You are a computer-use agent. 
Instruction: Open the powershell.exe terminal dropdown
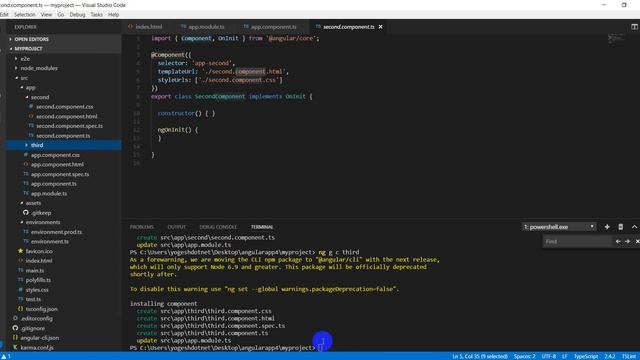point(558,227)
